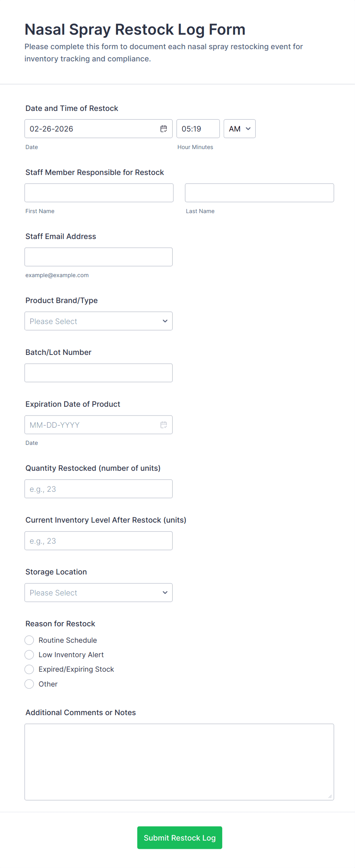Click the expiration date calendar icon
This screenshot has width=355, height=868.
[x=163, y=425]
